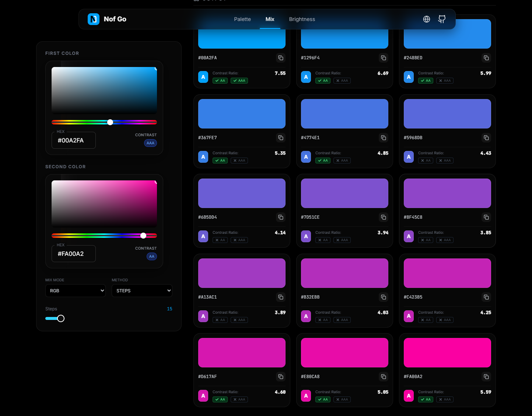Viewport: 532px width, 416px height.
Task: Open the Mix Mode dropdown showing RGB
Action: (76, 290)
